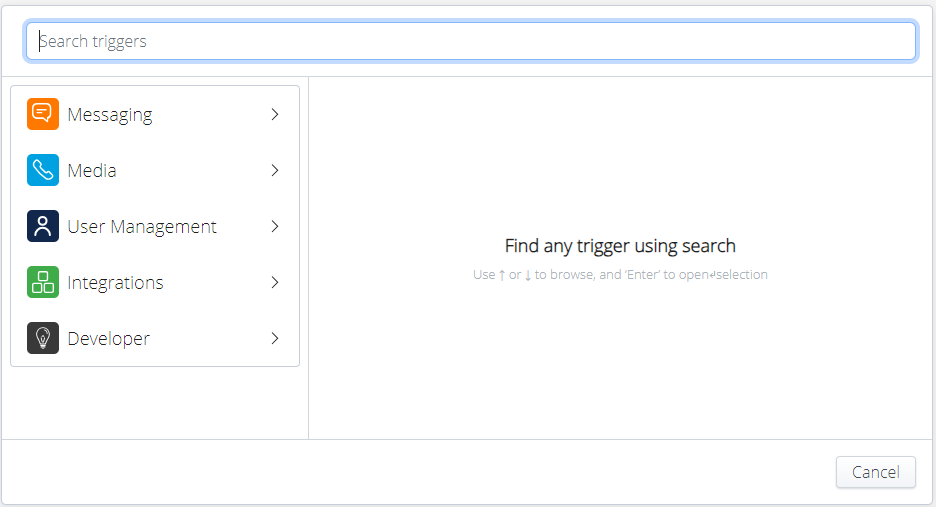
Task: Expand the Developer category chevron
Action: [x=275, y=339]
